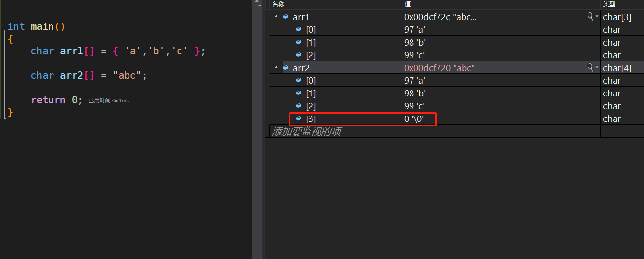
Task: Select the [0] name under arr1
Action: pos(311,29)
